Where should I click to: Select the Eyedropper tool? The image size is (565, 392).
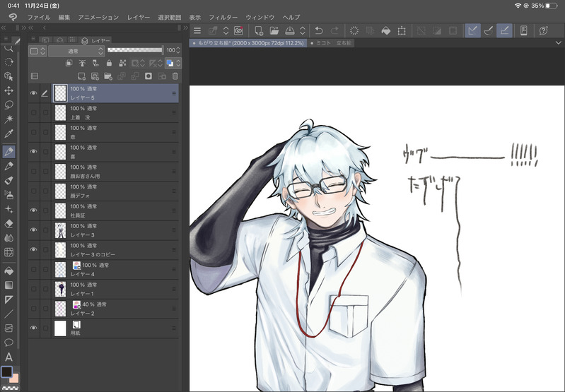(x=8, y=134)
